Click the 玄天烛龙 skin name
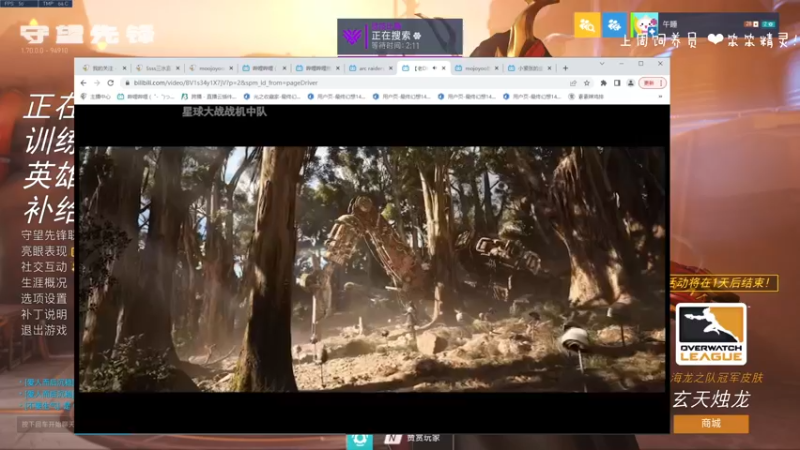800x450 pixels. [x=711, y=399]
